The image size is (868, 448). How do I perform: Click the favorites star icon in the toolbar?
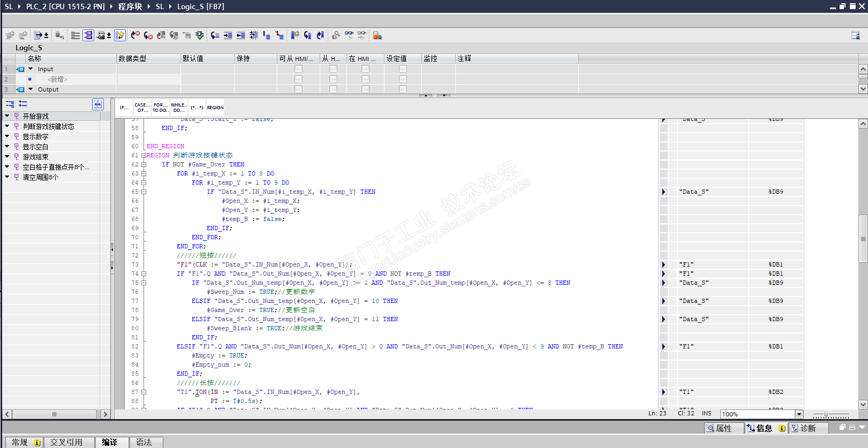tap(120, 35)
